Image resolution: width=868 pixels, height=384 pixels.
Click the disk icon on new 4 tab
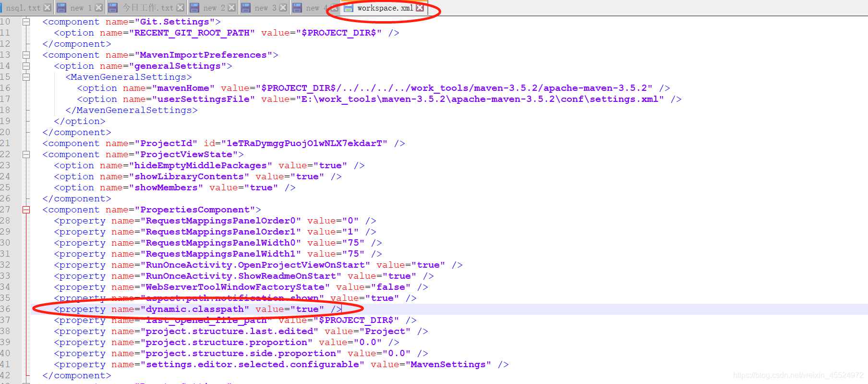click(297, 8)
